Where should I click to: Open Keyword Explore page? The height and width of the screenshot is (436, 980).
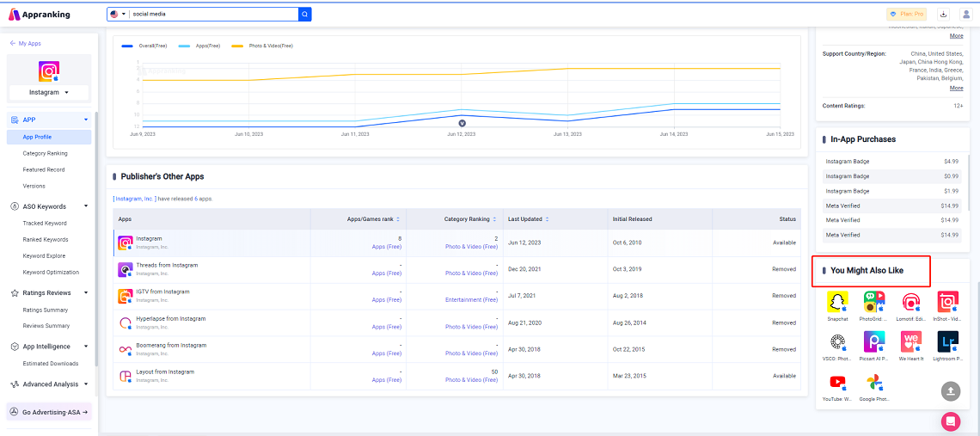(x=44, y=256)
